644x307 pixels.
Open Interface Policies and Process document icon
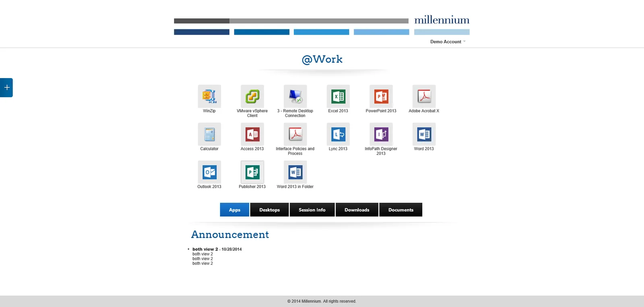[x=295, y=134]
